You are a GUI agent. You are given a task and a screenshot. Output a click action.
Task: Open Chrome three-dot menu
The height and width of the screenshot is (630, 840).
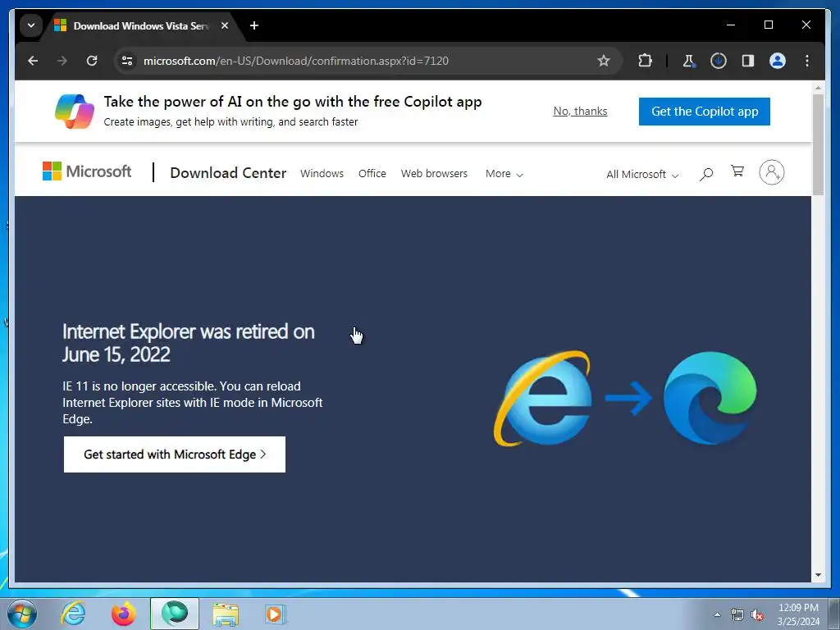pos(807,61)
